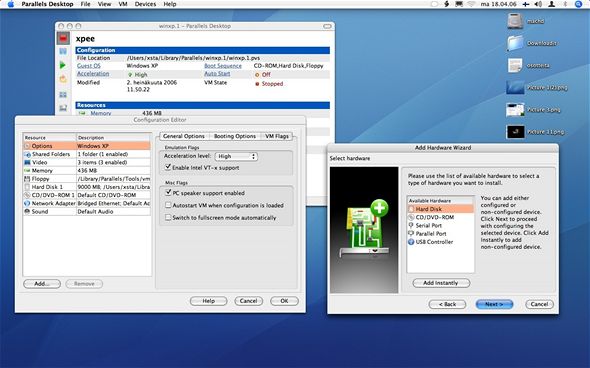Open the File menu
This screenshot has width=590, height=368.
85,4
